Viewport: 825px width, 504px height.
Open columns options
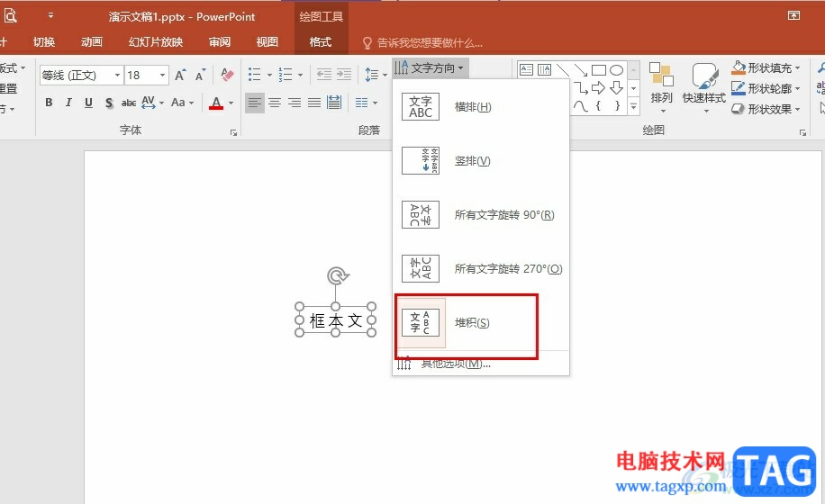click(367, 103)
